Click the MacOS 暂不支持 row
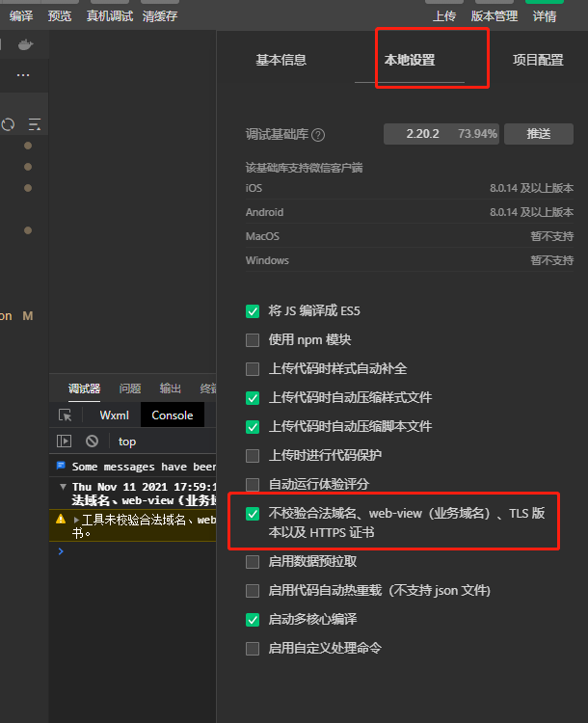Image resolution: width=588 pixels, height=723 pixels. click(x=410, y=236)
